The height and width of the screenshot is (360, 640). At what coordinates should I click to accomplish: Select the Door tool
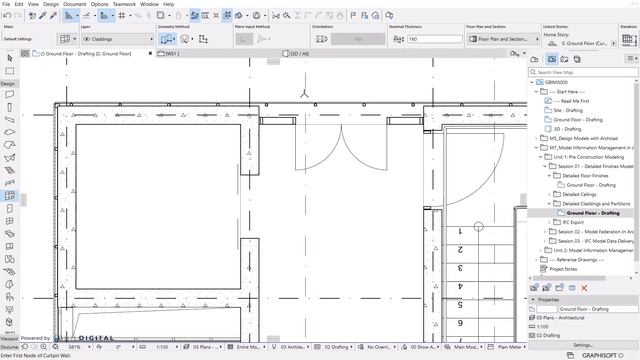point(9,208)
